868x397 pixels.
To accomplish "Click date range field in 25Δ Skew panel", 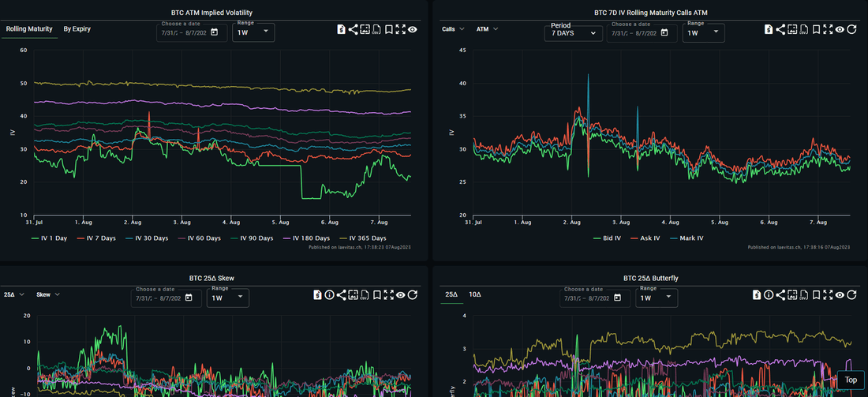I will 164,298.
